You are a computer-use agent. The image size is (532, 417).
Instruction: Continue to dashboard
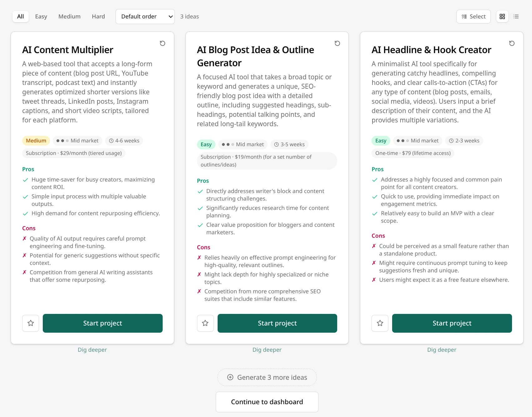[267, 402]
